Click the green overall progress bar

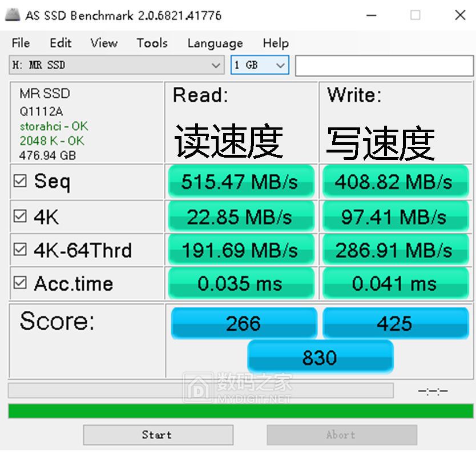[x=241, y=411]
